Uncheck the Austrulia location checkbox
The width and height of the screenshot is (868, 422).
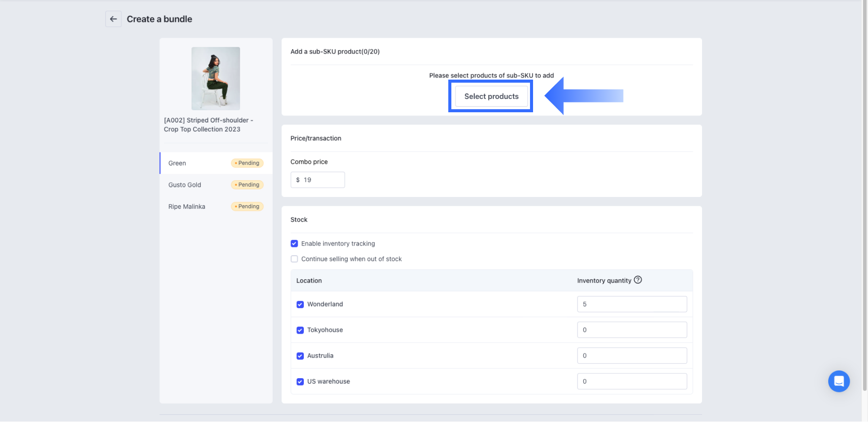pyautogui.click(x=300, y=356)
